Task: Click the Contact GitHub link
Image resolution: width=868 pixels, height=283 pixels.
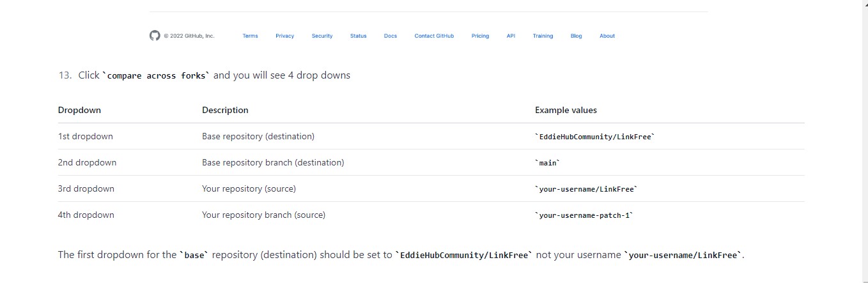Action: [434, 36]
